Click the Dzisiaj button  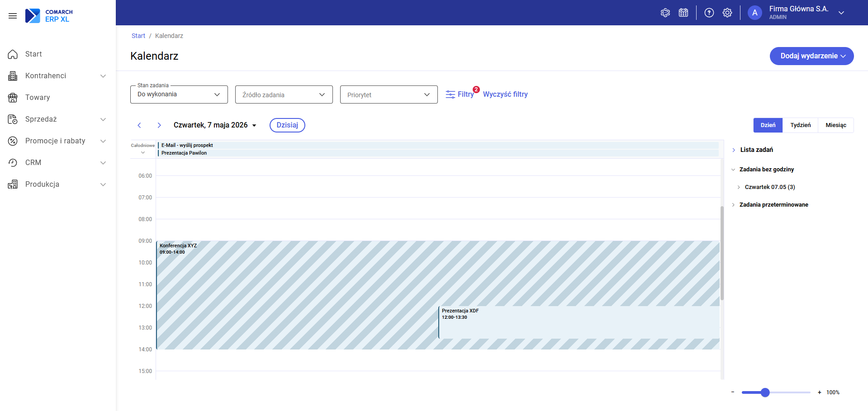287,125
